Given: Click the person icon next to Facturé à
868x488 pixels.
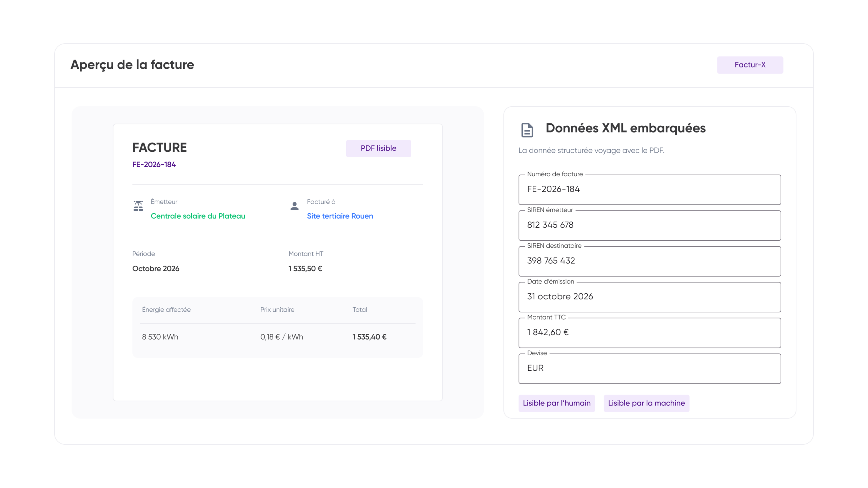Looking at the screenshot, I should click(294, 206).
